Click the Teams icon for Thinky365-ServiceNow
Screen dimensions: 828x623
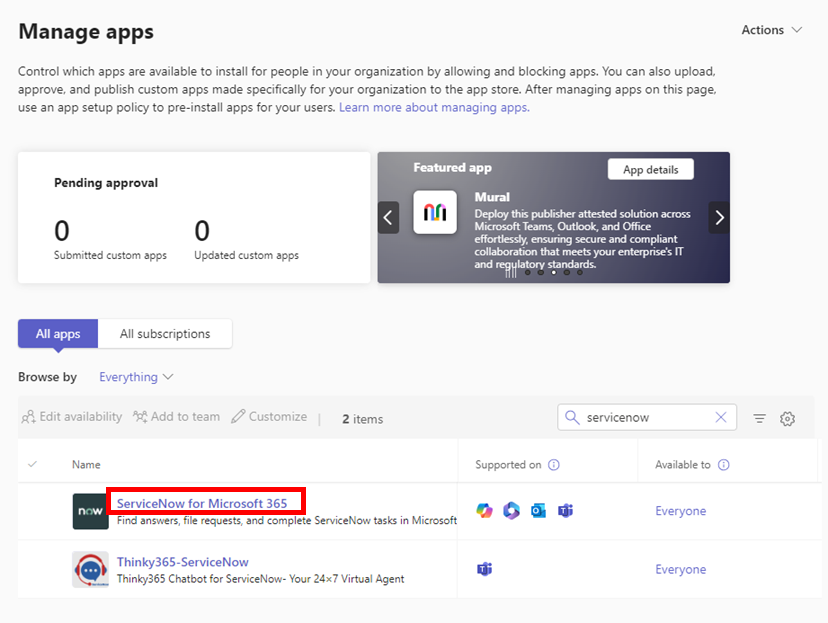click(x=484, y=568)
